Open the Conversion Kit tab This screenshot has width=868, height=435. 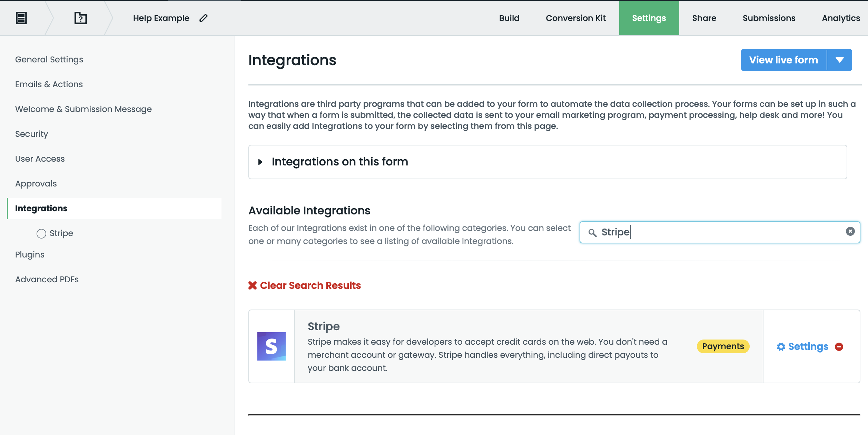[576, 18]
